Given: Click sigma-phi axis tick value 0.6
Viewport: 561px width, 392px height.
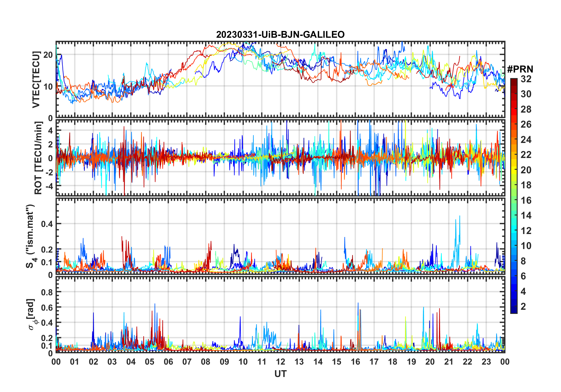Looking at the screenshot, I should [47, 308].
